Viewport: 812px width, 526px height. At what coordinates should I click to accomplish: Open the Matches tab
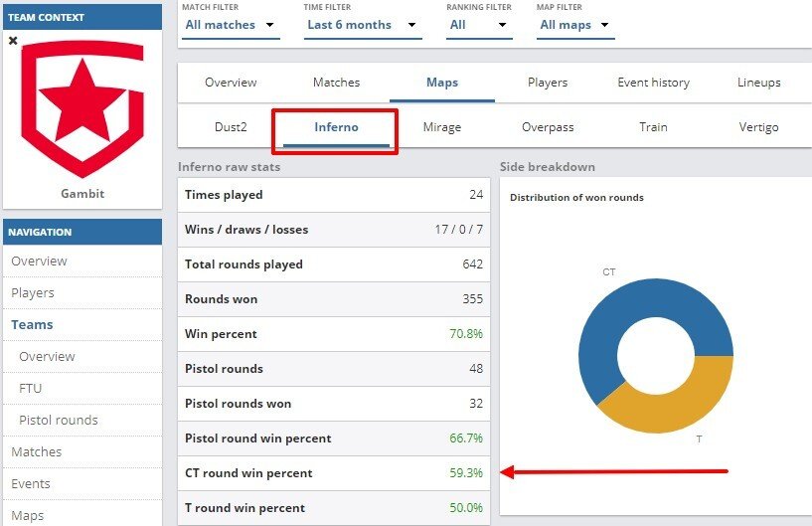[x=336, y=83]
